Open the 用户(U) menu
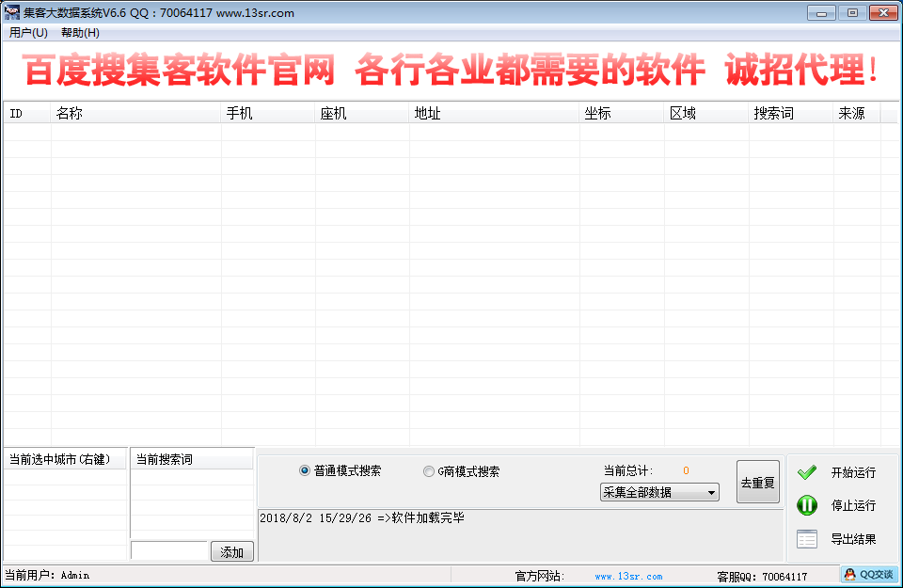 point(28,33)
